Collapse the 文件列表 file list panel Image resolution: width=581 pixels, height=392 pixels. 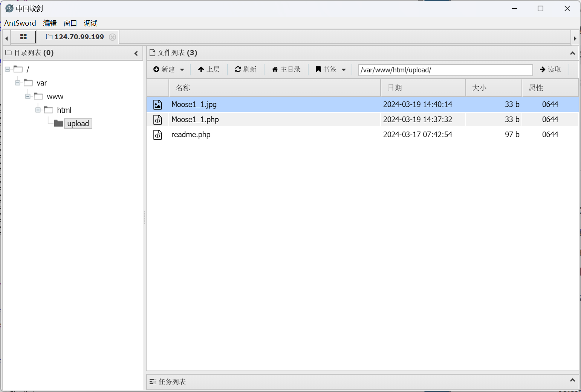tap(572, 54)
